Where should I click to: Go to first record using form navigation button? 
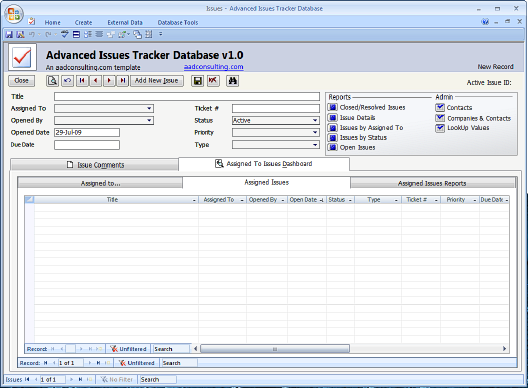[82, 81]
